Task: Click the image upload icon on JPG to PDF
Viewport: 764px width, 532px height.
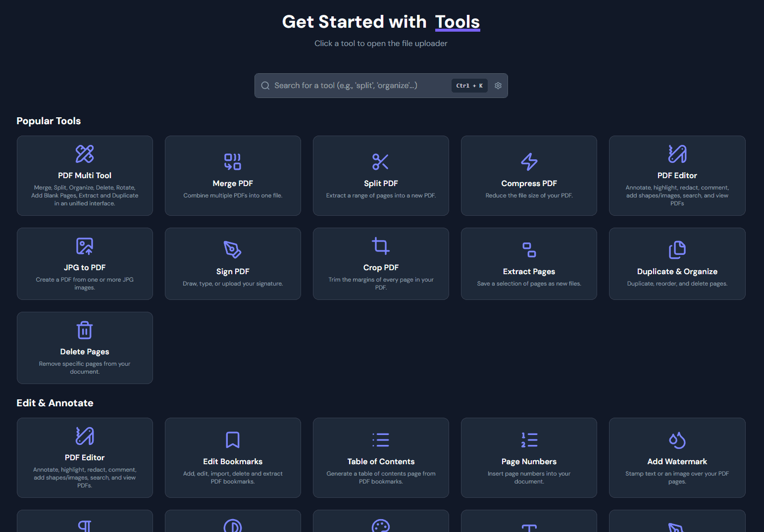Action: tap(85, 246)
